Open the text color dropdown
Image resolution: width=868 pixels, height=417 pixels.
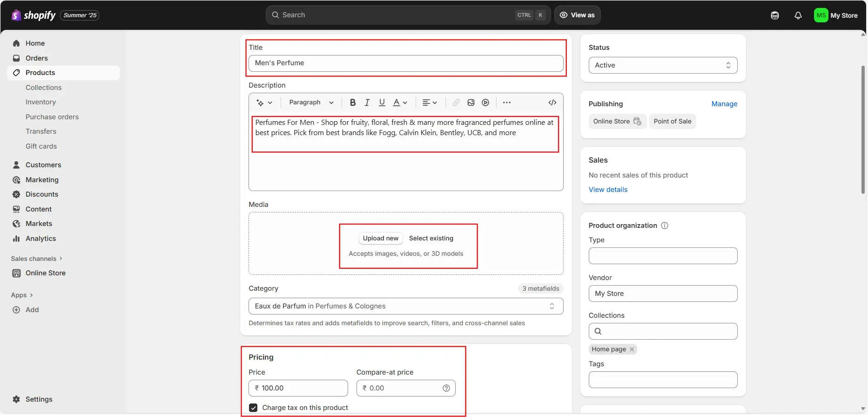pos(400,103)
